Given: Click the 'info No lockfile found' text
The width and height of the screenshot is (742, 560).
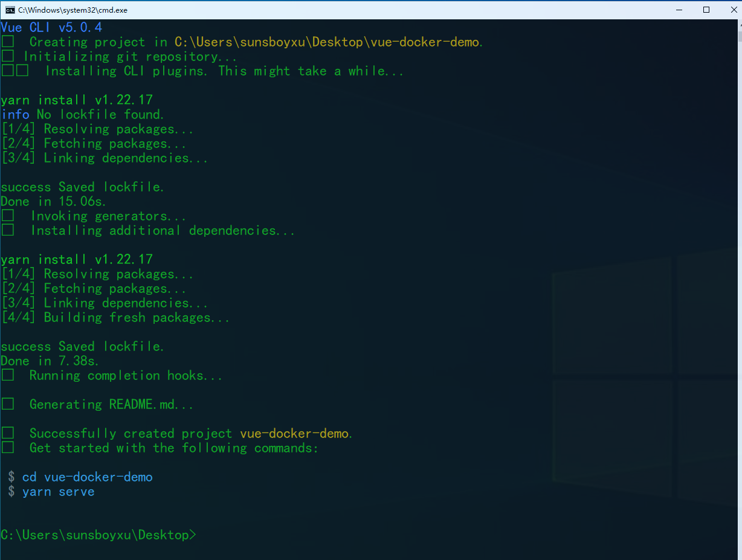Looking at the screenshot, I should coord(83,114).
